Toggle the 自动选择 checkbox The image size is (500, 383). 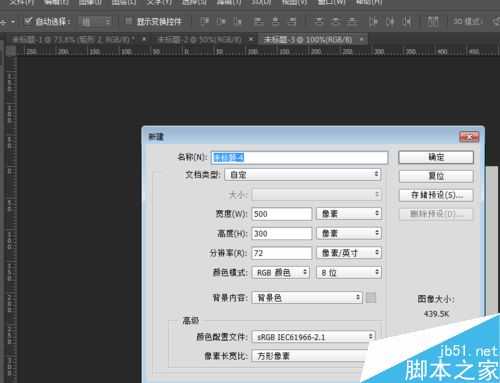pyautogui.click(x=28, y=21)
